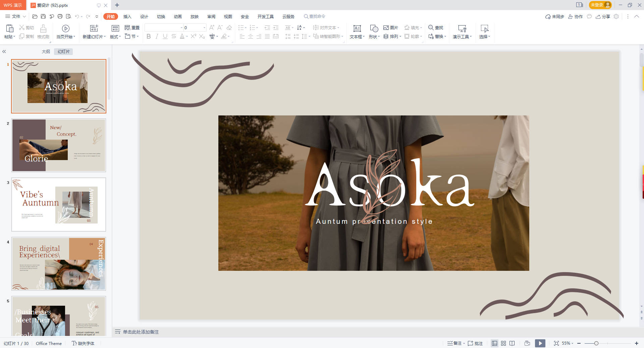Click the login (未登录) button
Image resolution: width=644 pixels, height=348 pixels.
pos(600,5)
